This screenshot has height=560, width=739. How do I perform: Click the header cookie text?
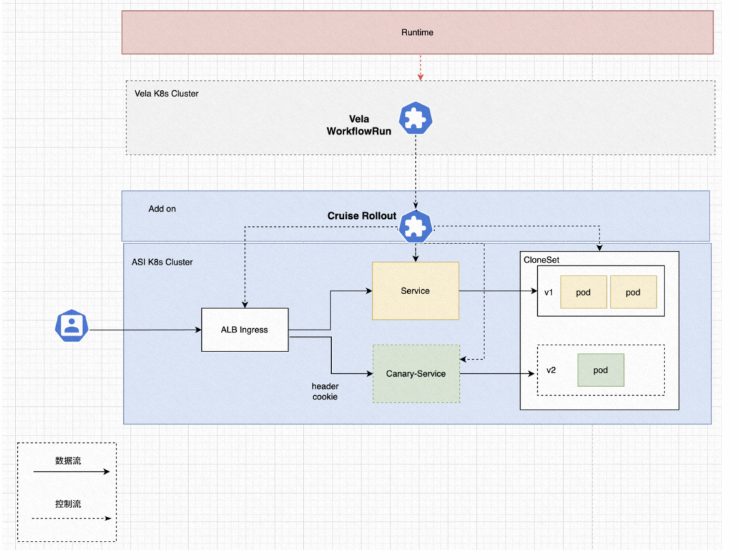(325, 391)
